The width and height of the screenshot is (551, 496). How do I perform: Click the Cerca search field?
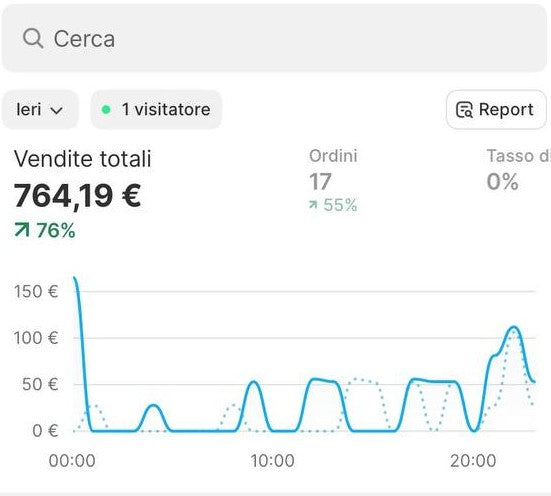click(274, 38)
